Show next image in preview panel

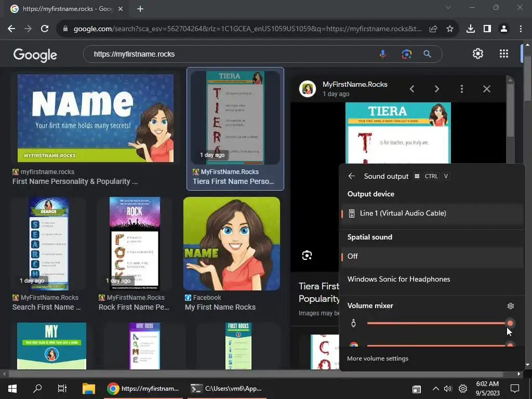tap(437, 89)
